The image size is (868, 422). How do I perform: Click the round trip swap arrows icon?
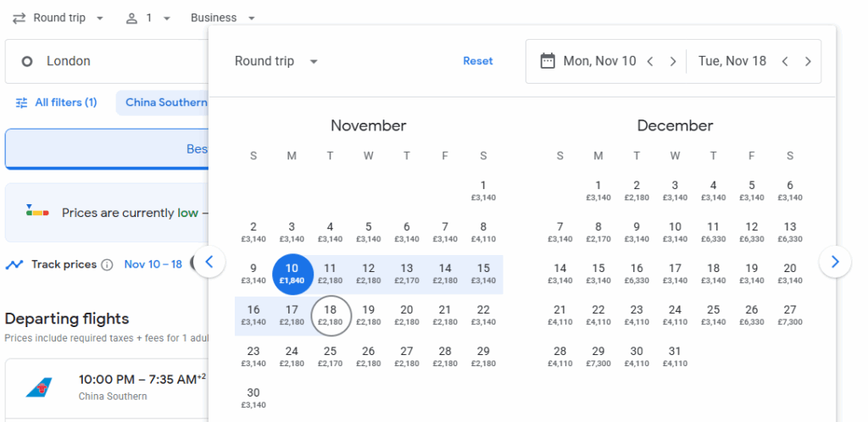point(19,18)
